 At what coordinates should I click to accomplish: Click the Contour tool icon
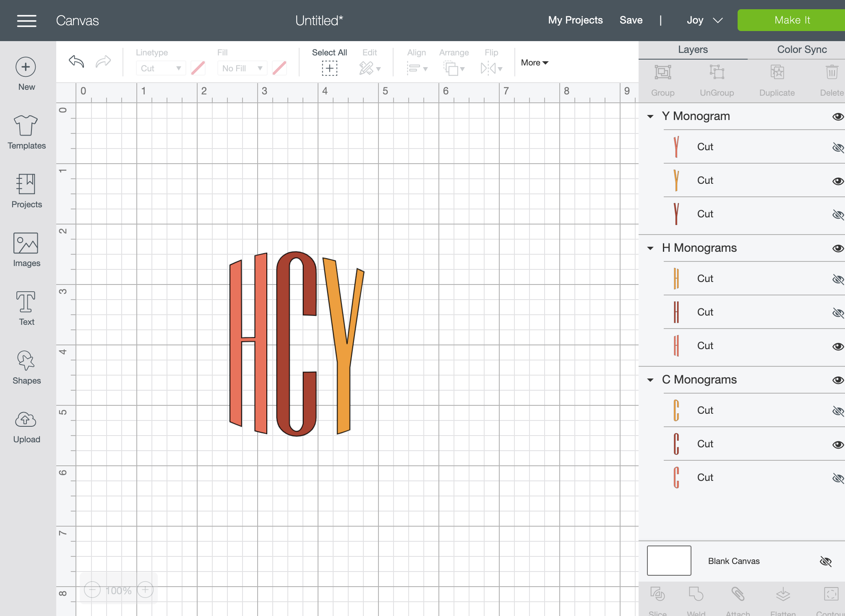point(831,594)
